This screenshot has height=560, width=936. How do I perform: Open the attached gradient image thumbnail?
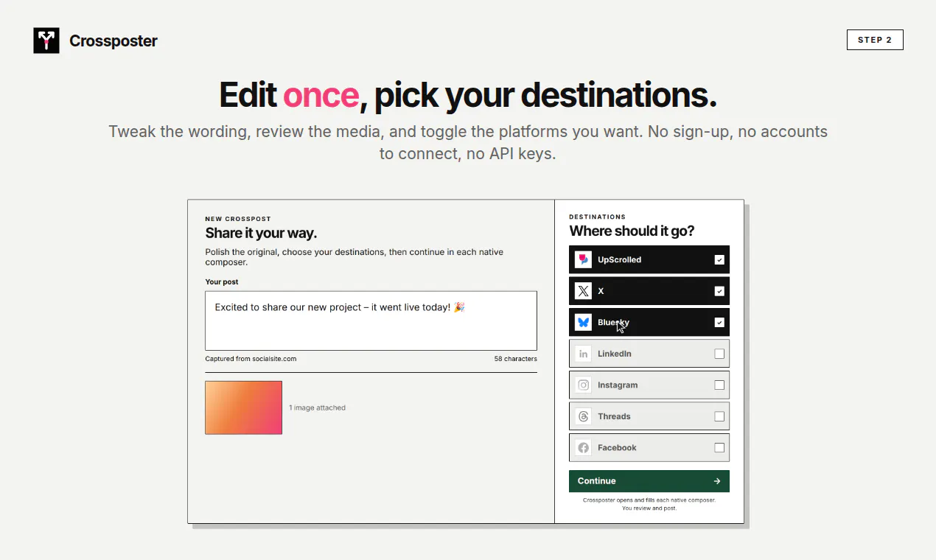pos(243,407)
